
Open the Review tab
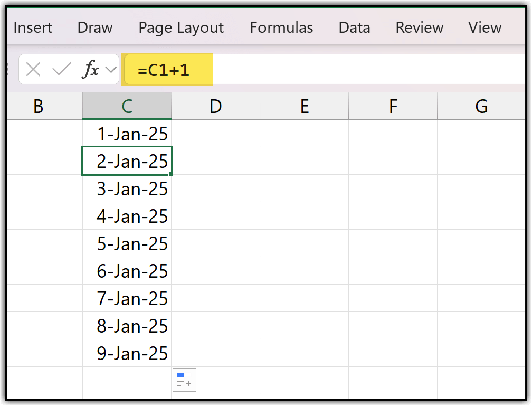[419, 27]
